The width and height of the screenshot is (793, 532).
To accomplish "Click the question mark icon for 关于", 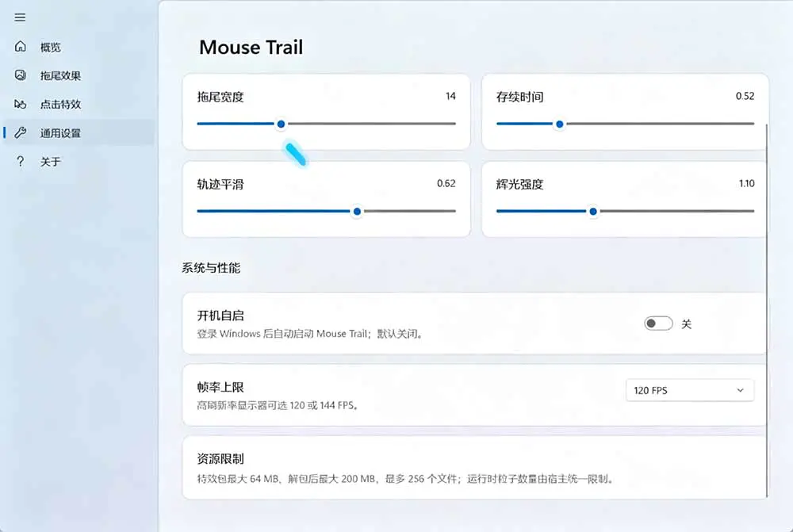I will 21,161.
